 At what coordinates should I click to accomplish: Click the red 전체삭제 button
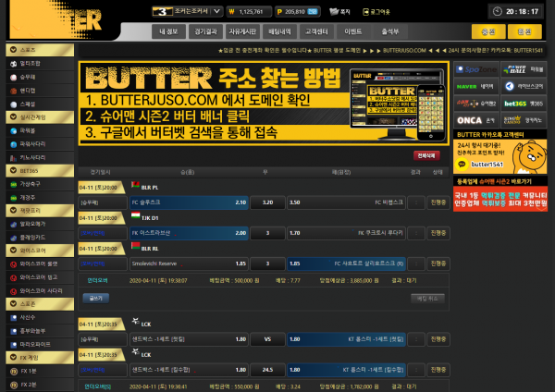(425, 155)
